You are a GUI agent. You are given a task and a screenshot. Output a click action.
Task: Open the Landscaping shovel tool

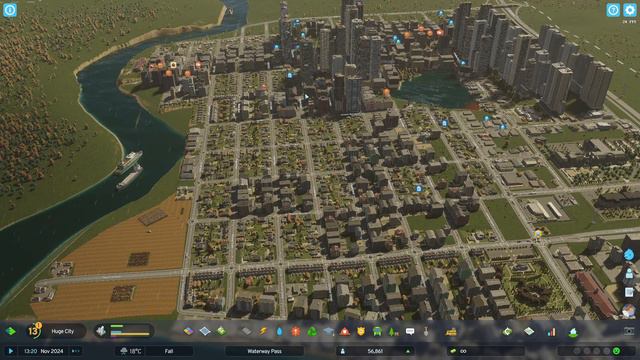426,331
